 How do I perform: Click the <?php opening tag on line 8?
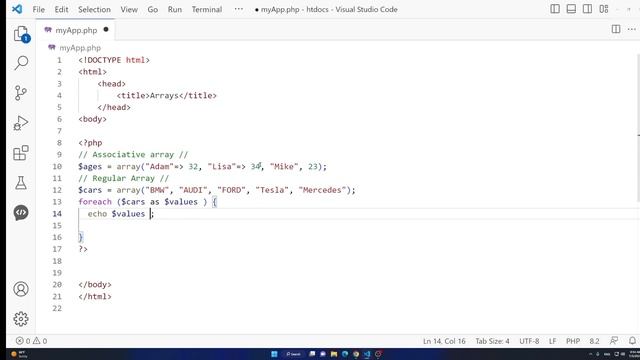click(90, 143)
